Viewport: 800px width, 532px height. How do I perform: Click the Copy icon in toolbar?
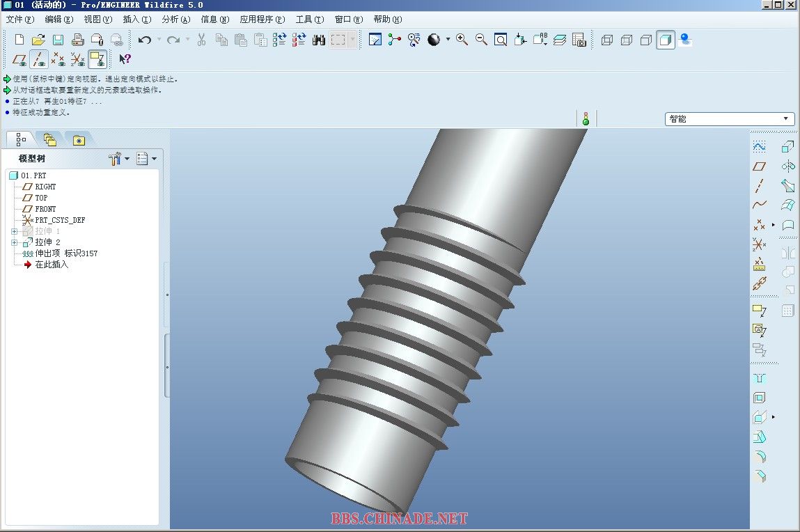tap(221, 40)
